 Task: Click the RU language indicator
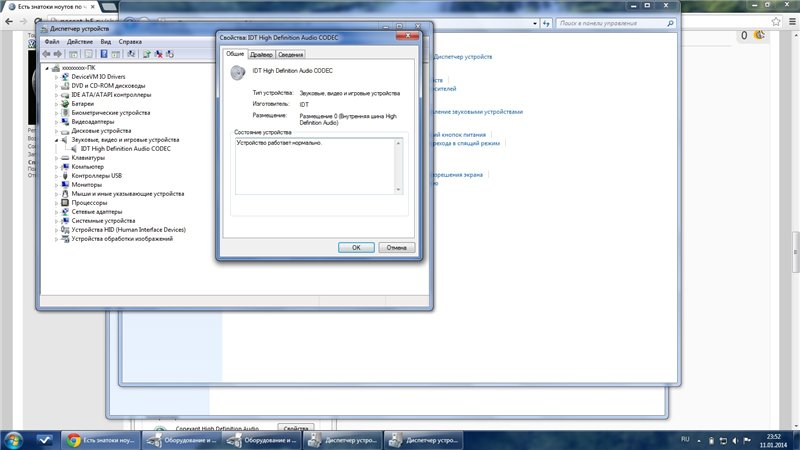[x=685, y=439]
